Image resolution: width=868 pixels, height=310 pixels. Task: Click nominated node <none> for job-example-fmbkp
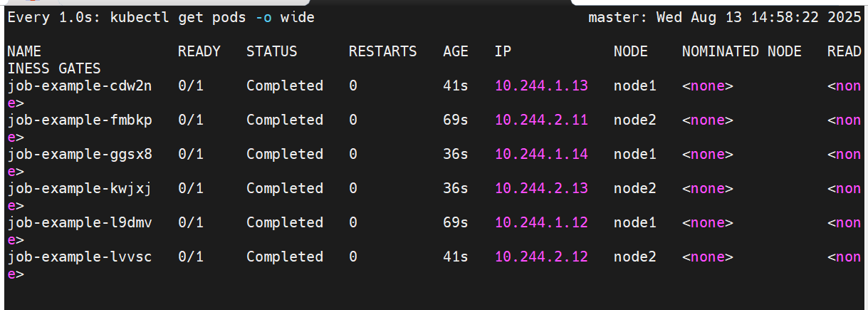(708, 120)
